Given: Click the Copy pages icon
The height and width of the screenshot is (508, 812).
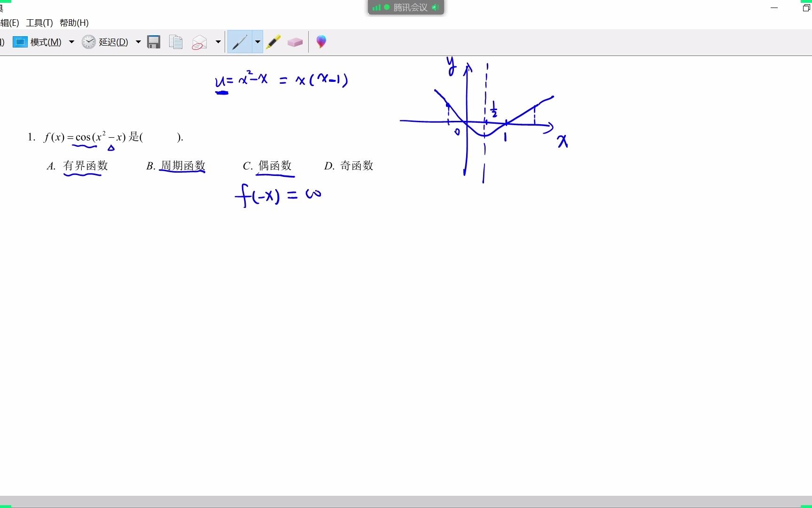Looking at the screenshot, I should (176, 42).
